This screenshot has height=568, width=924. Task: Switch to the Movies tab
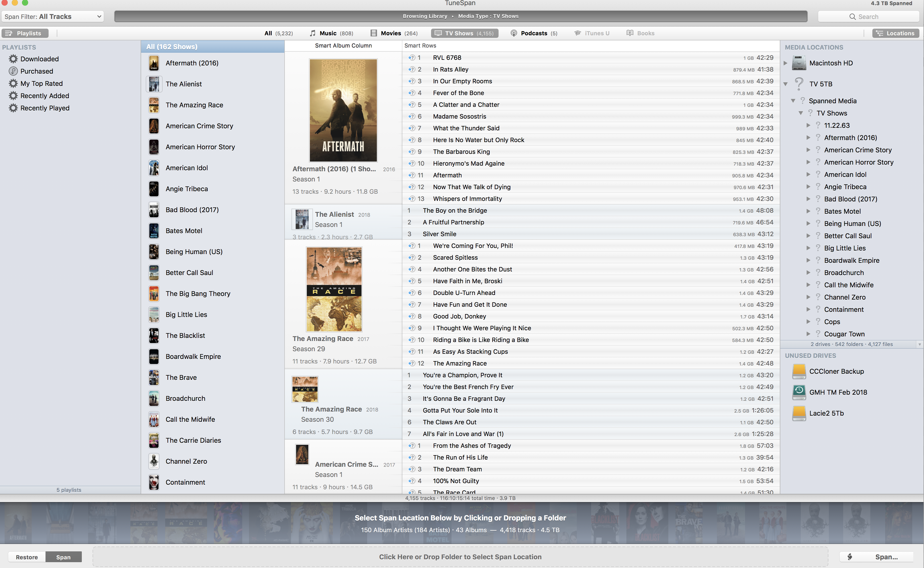pyautogui.click(x=394, y=33)
